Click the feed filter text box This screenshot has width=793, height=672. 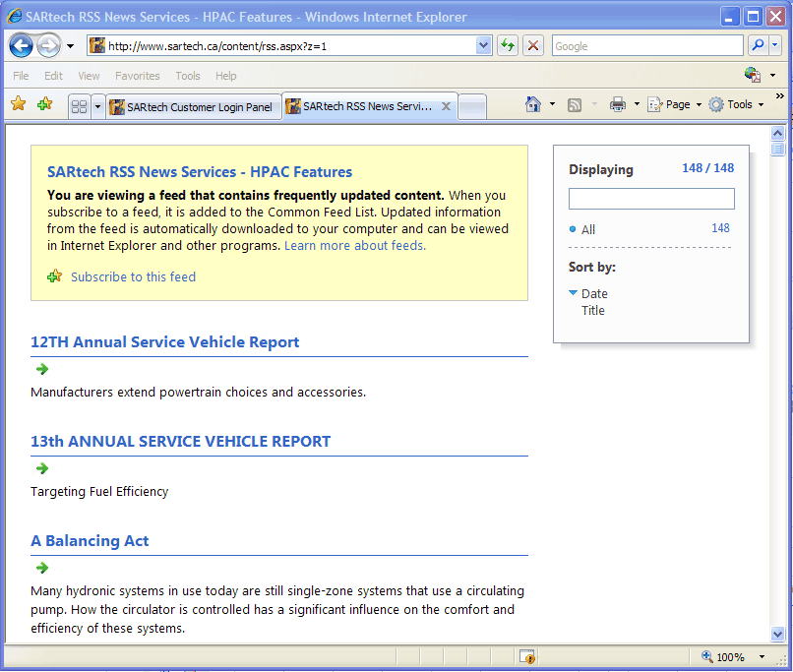coord(651,199)
